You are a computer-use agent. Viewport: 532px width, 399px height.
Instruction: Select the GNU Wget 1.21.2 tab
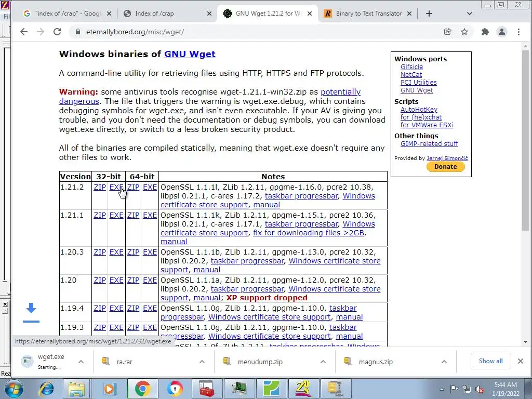267,14
